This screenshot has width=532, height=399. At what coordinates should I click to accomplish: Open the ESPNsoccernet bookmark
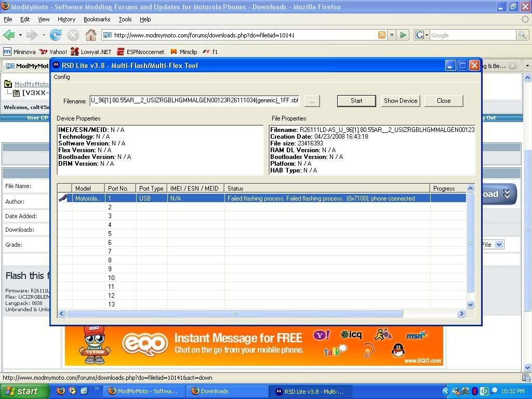[140, 52]
